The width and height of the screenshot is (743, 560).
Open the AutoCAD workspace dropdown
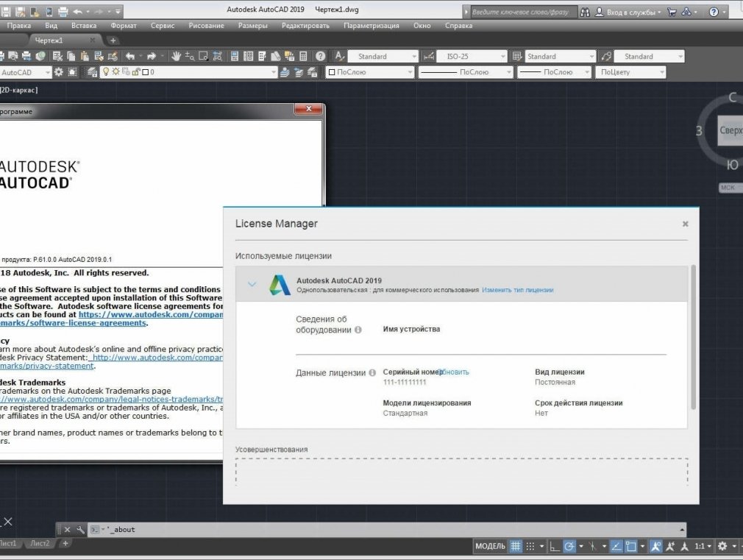coord(24,72)
